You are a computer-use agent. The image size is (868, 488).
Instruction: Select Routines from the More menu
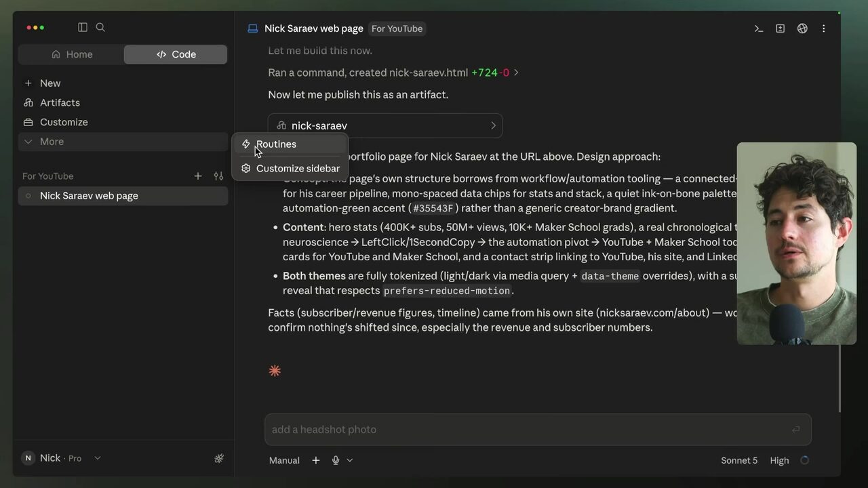coord(290,144)
